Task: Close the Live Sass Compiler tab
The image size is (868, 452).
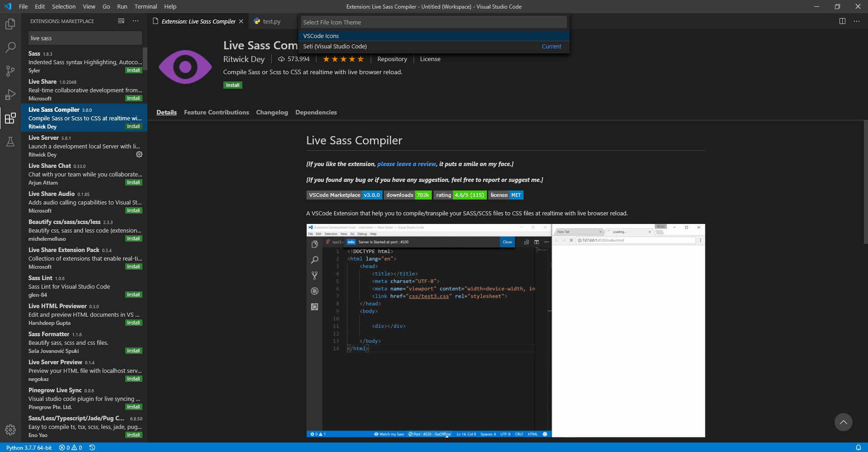Action: click(241, 21)
